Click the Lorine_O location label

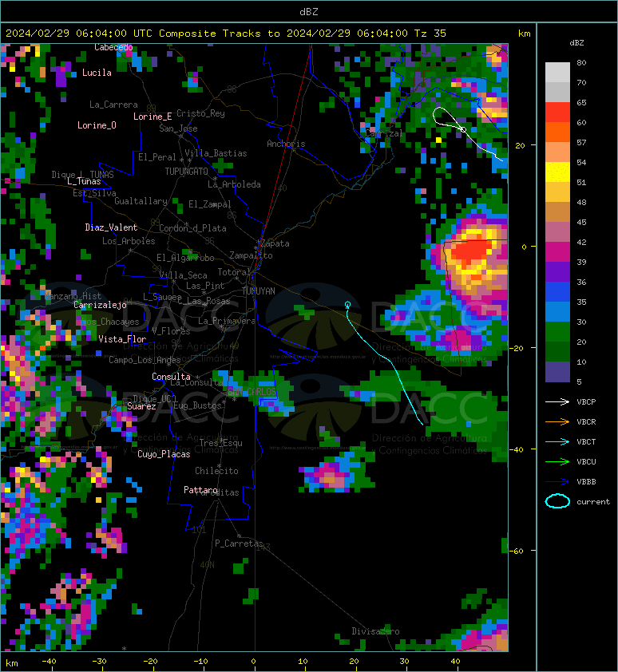click(x=97, y=125)
